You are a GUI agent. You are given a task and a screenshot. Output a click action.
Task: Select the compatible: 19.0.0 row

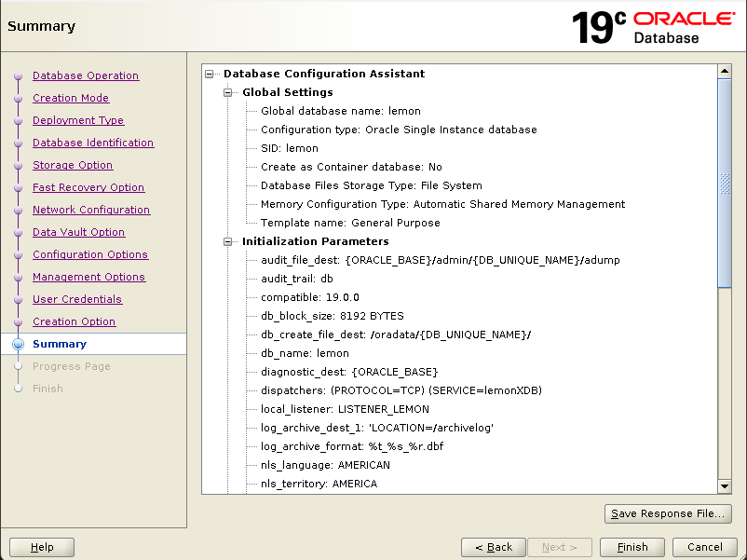[310, 297]
